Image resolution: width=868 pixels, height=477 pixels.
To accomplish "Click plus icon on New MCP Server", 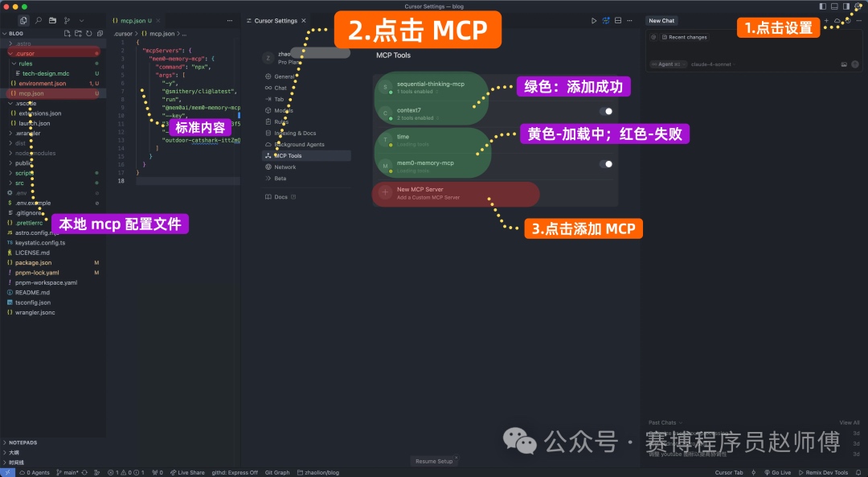I will 385,193.
